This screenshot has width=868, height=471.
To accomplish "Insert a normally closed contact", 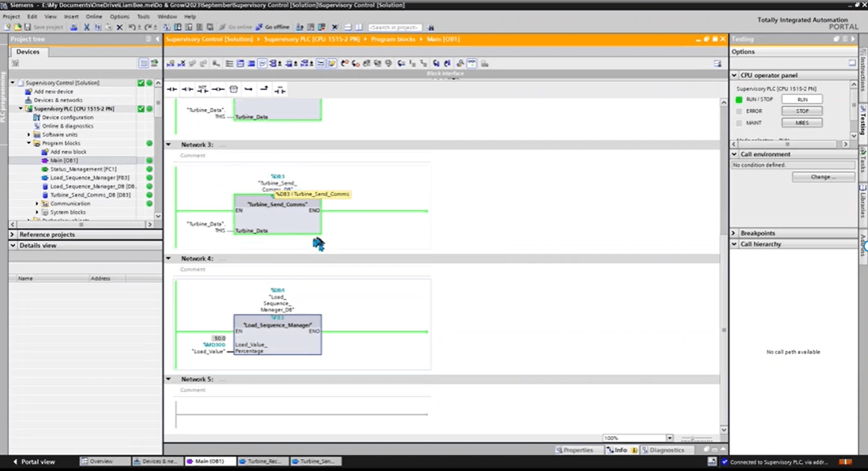I will coord(187,89).
